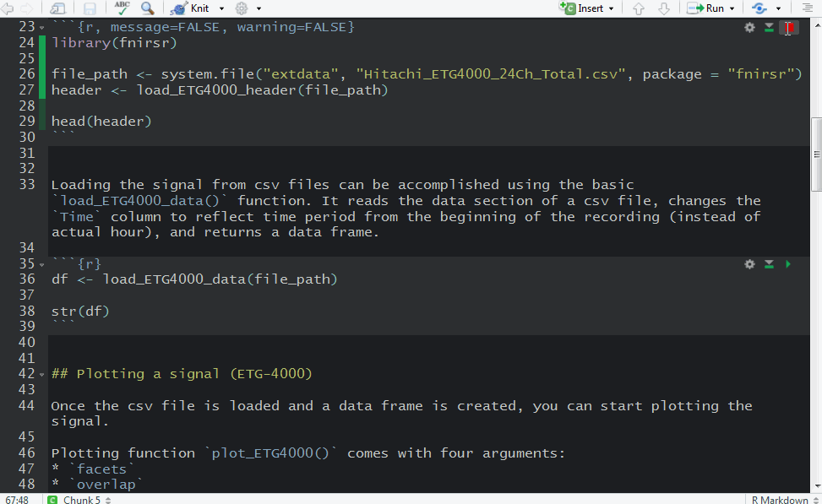Click the vertical scrollbar thumb
822x504 pixels.
click(x=816, y=154)
